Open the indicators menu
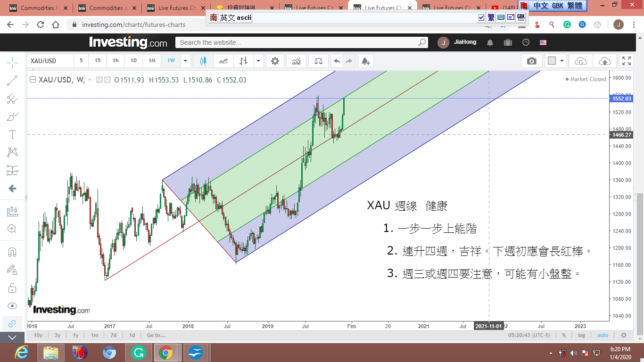Screen dimensions: 644x362 (x=297, y=61)
